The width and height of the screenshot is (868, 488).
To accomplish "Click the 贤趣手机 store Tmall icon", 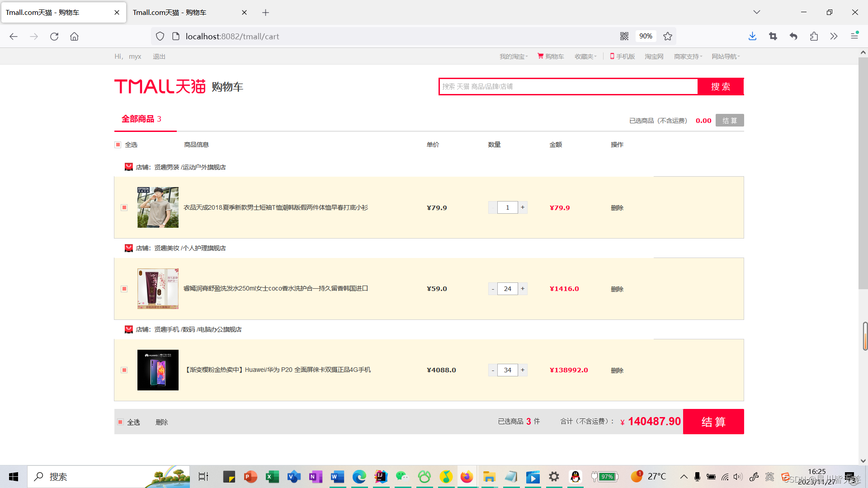I will tap(129, 329).
